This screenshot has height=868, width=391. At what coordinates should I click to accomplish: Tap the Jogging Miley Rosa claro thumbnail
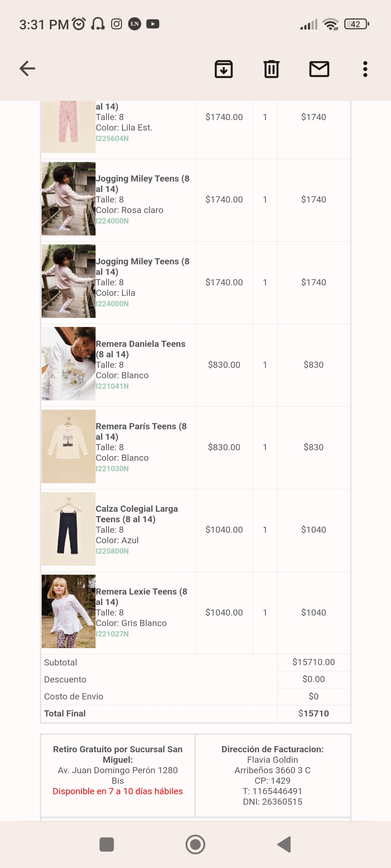[68, 199]
